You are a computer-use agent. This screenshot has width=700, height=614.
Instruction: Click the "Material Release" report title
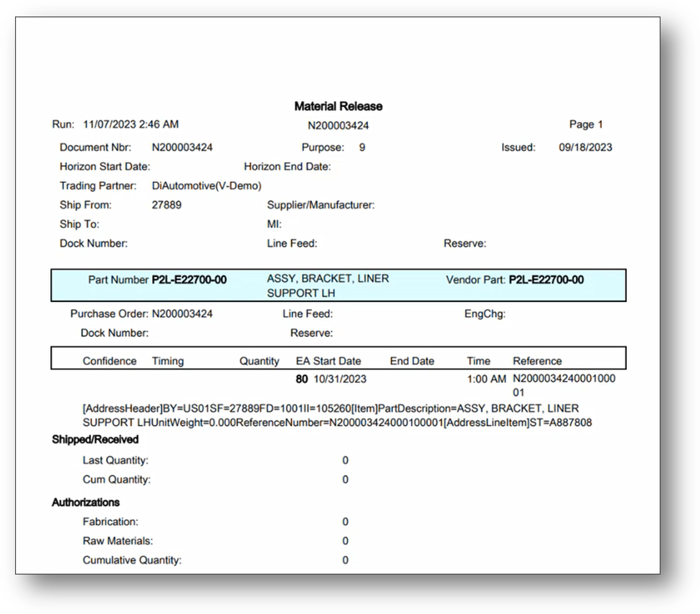coord(339,106)
